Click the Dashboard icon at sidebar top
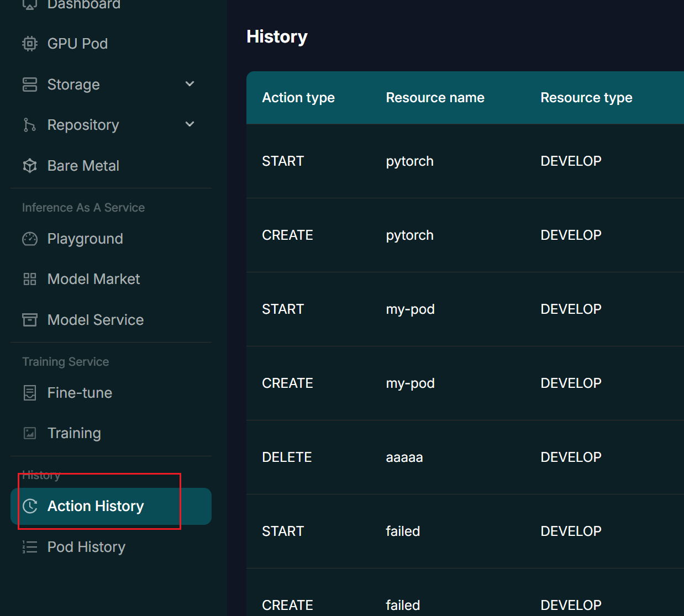 (x=29, y=4)
